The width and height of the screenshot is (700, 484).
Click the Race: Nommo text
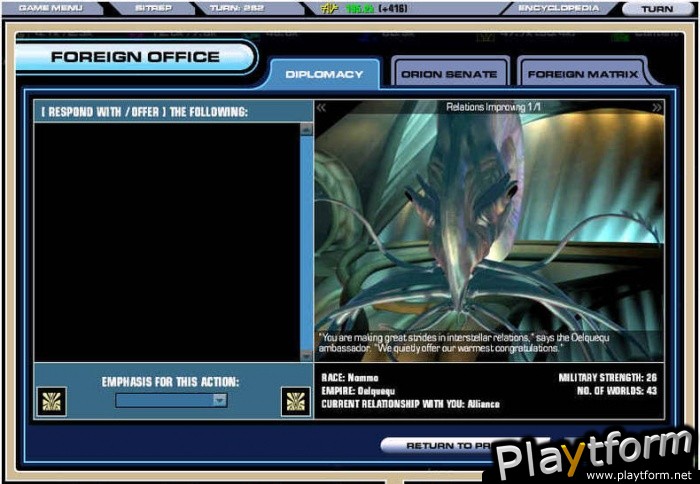[x=350, y=378]
